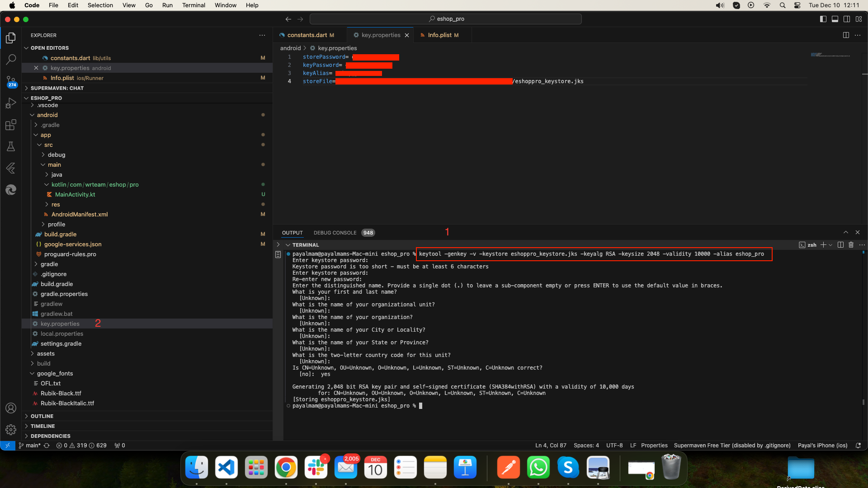Open google-services.json file
868x488 pixels.
coord(73,244)
